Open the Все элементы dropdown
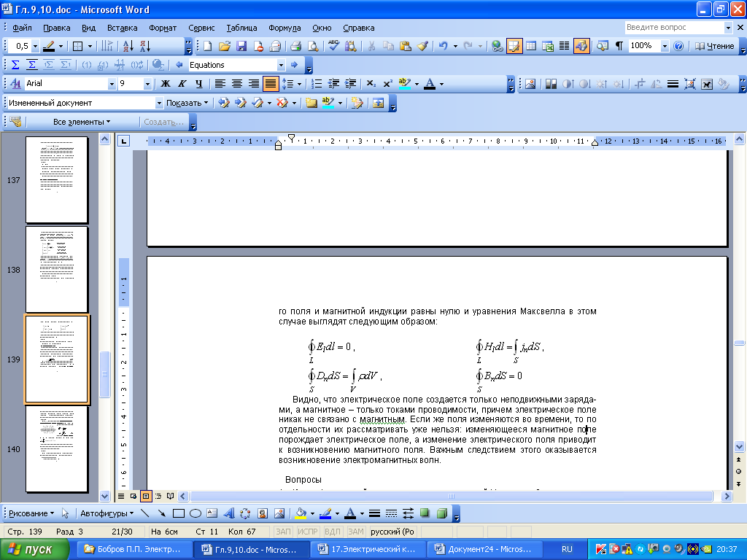This screenshot has height=560, width=747. click(x=82, y=122)
